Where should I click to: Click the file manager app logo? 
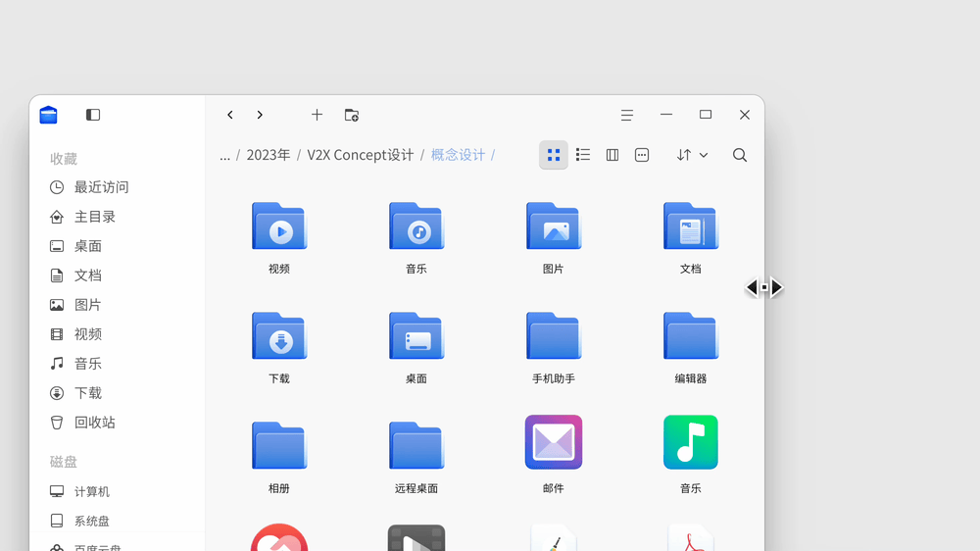(x=48, y=115)
